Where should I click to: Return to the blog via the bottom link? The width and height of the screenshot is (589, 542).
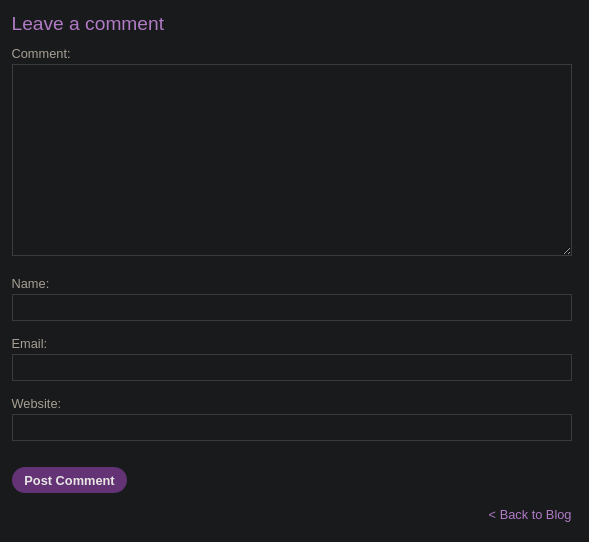pos(530,515)
